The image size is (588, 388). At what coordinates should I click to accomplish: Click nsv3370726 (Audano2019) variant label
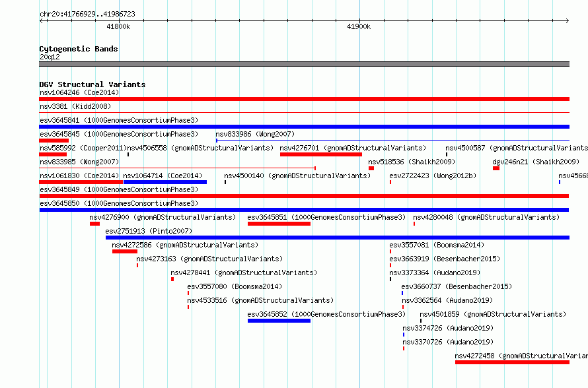coord(448,342)
